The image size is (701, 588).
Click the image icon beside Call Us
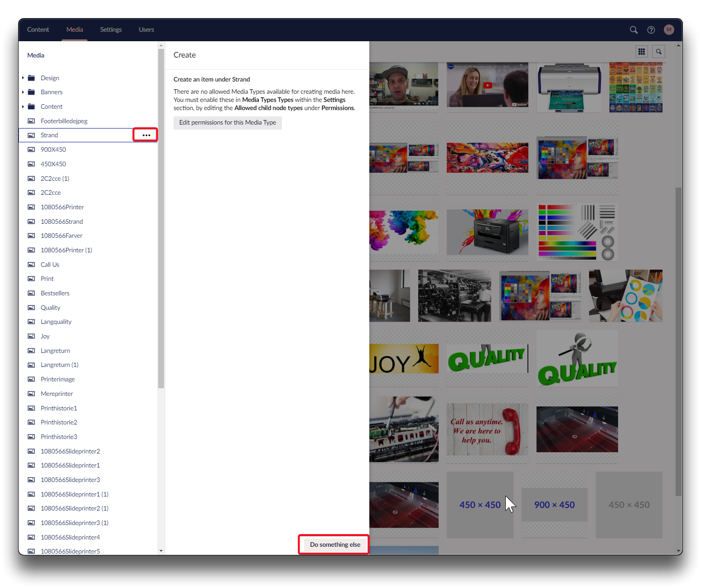click(x=31, y=265)
